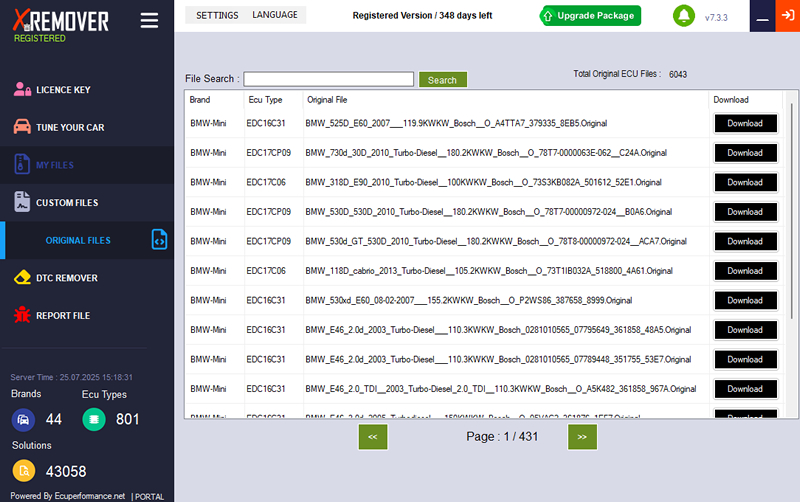Click the File Search input field
This screenshot has width=800, height=502.
coord(329,79)
